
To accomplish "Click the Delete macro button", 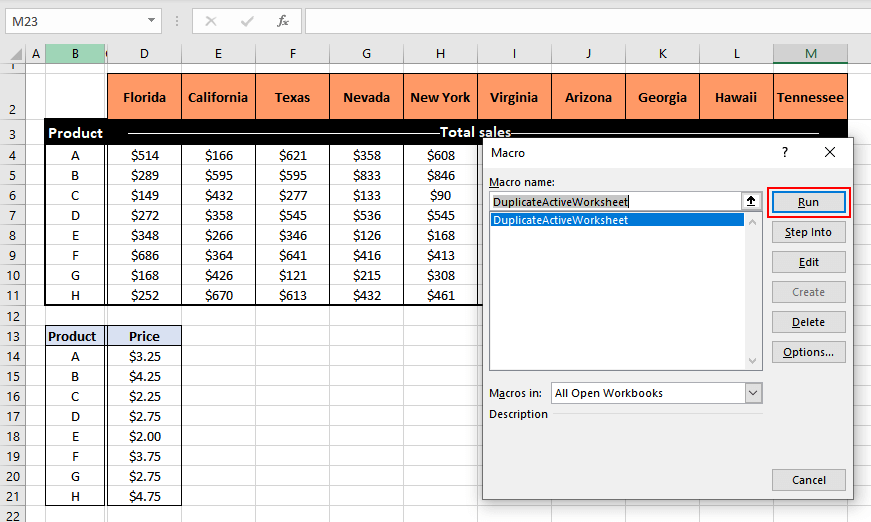I will pyautogui.click(x=808, y=322).
